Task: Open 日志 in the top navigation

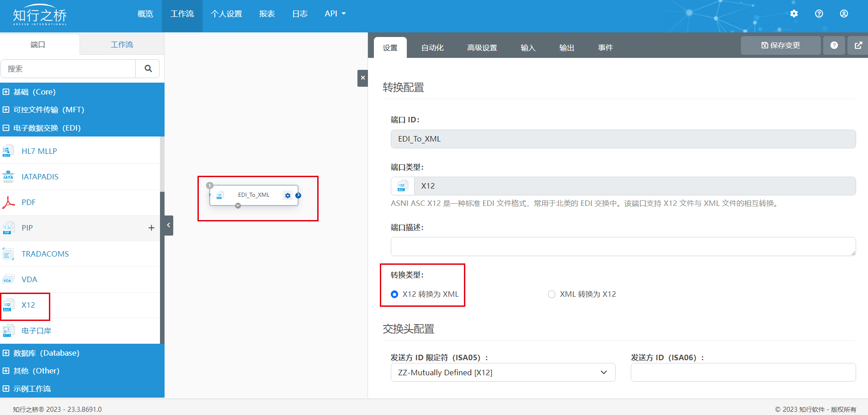Action: point(300,14)
